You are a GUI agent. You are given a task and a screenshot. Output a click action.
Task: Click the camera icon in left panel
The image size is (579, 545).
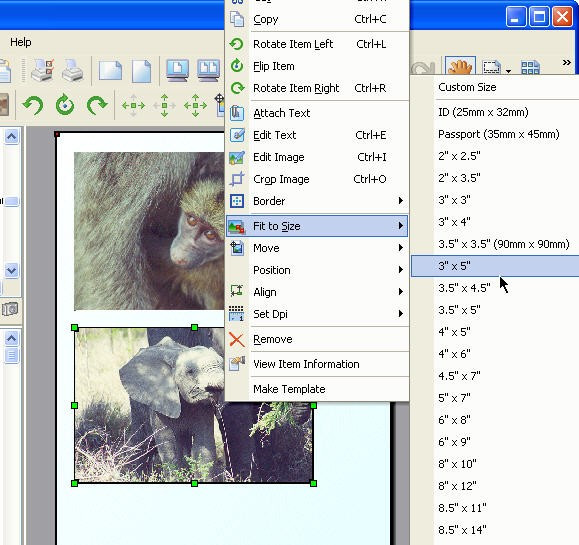[10, 309]
